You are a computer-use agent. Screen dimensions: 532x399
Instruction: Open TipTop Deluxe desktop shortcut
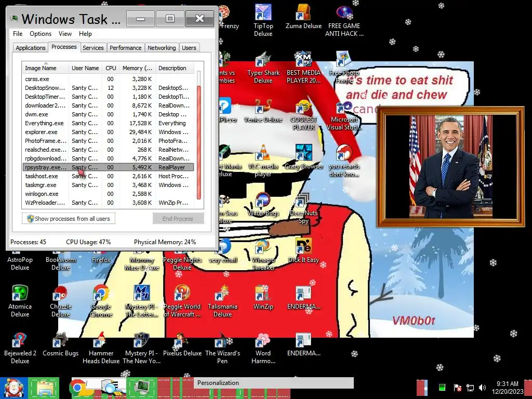[263, 20]
